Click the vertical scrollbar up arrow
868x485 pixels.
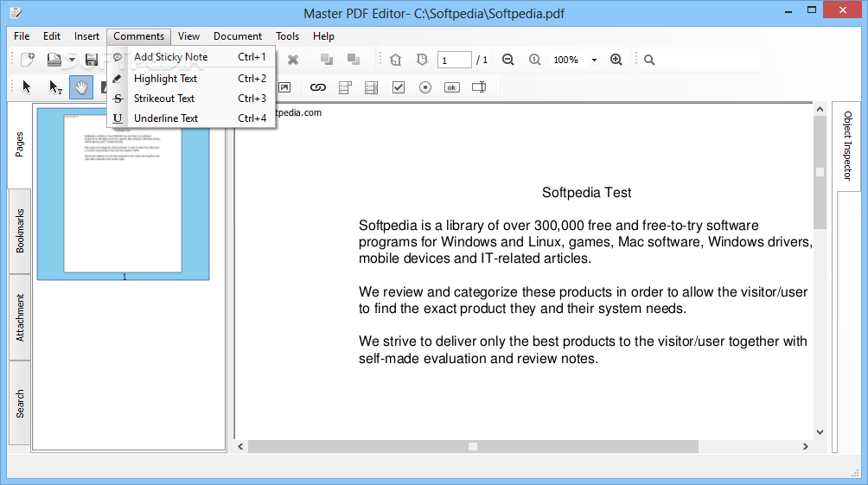click(820, 110)
